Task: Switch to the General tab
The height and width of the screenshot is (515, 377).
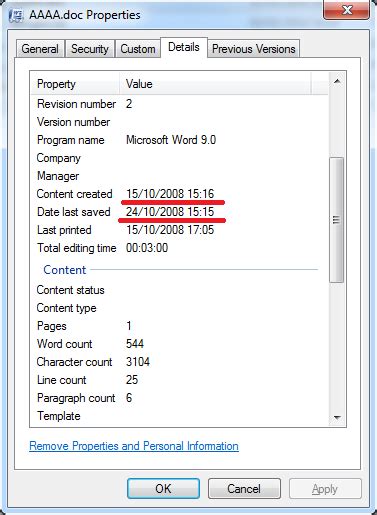Action: [40, 49]
